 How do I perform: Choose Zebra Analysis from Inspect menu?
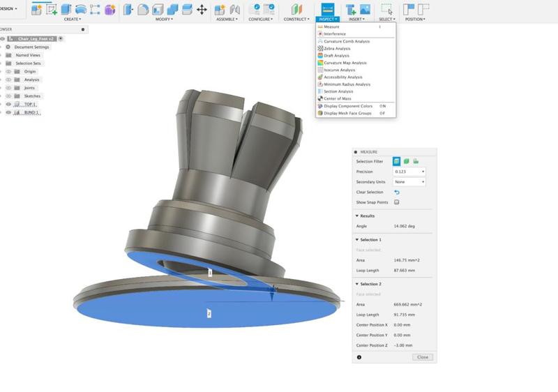(x=337, y=49)
